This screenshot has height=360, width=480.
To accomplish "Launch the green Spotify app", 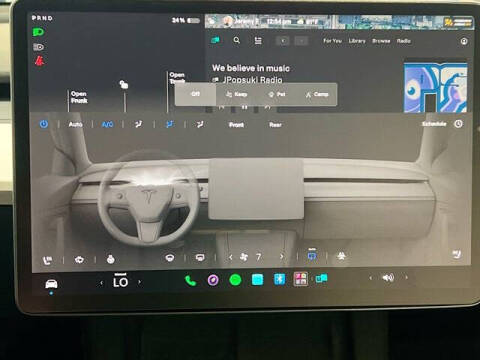I will click(235, 280).
